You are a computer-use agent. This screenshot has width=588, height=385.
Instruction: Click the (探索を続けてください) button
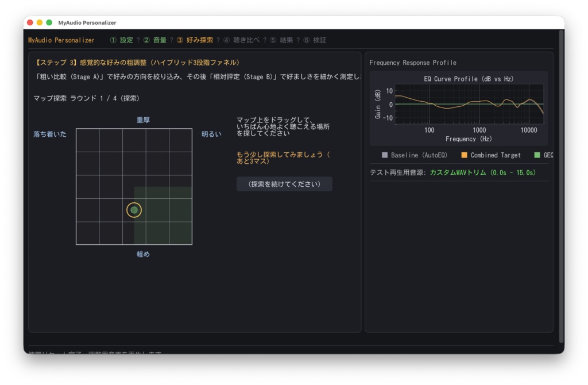[x=284, y=184]
